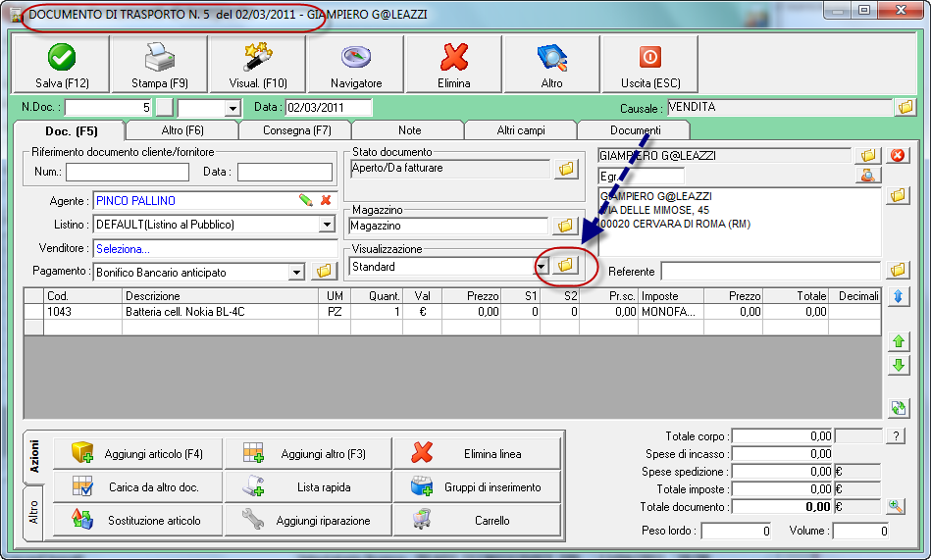This screenshot has width=931, height=560.
Task: Switch to Altro (F6) tab
Action: click(x=182, y=130)
